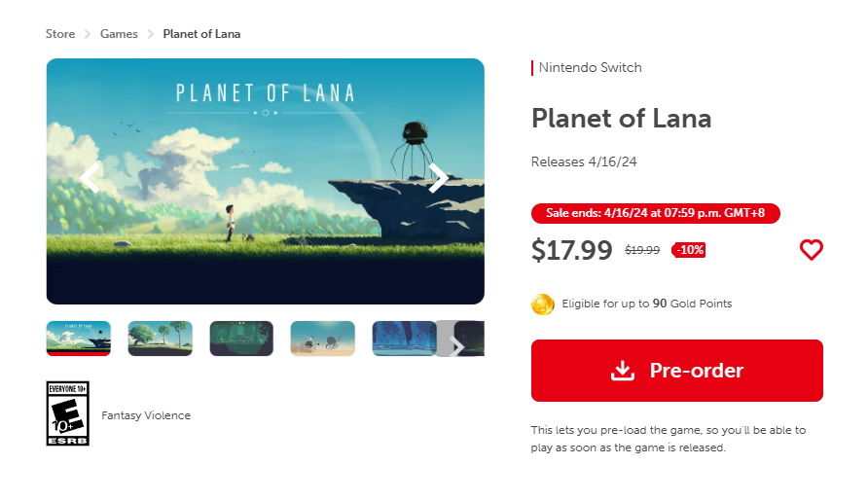Click the red -10% discount tag
The width and height of the screenshot is (868, 501).
689,250
